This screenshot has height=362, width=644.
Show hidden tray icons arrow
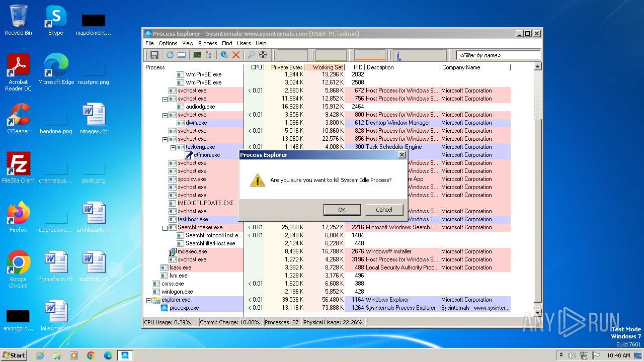[561, 355]
